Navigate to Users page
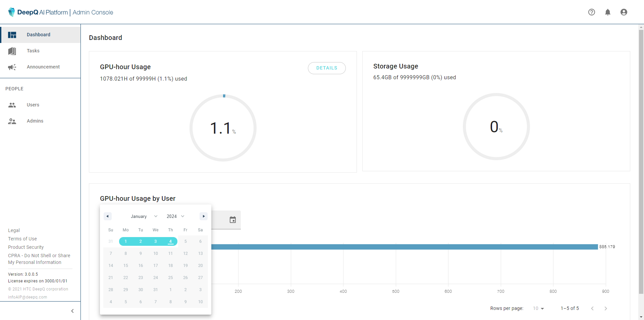 pyautogui.click(x=33, y=105)
